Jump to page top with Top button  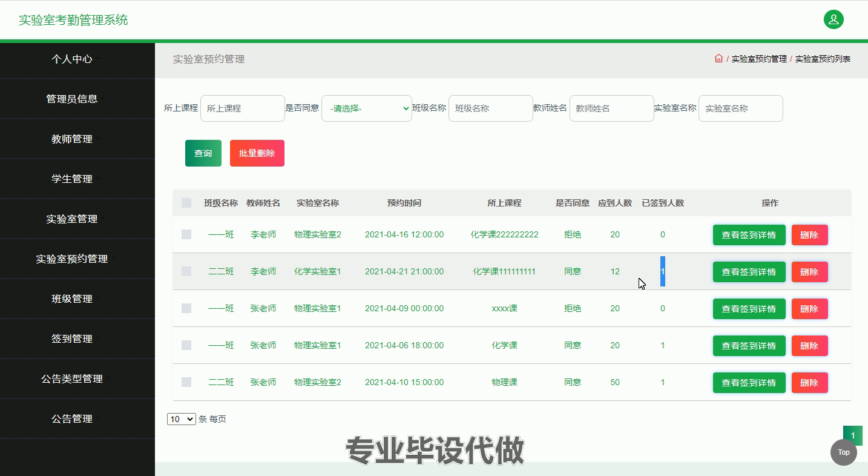pyautogui.click(x=843, y=452)
